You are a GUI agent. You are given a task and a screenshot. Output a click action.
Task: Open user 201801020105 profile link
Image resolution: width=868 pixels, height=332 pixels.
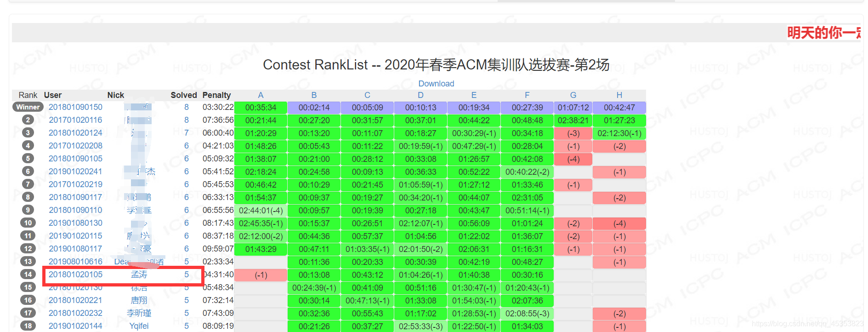pos(75,275)
